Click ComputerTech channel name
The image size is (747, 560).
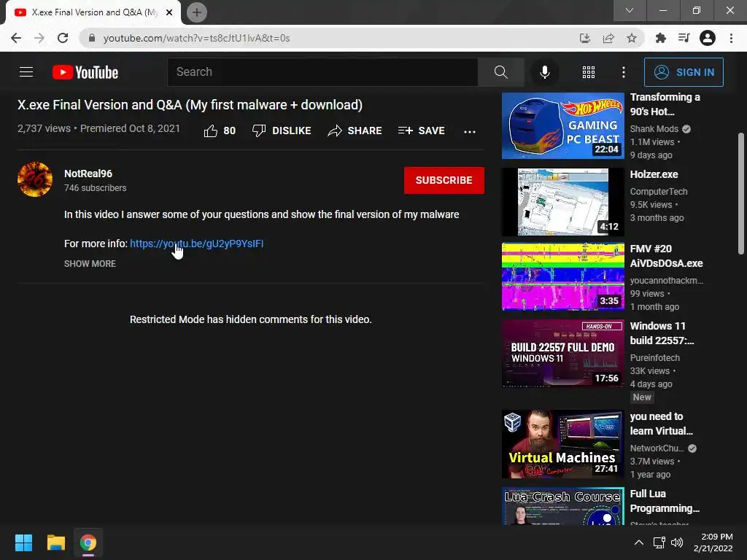coord(659,192)
